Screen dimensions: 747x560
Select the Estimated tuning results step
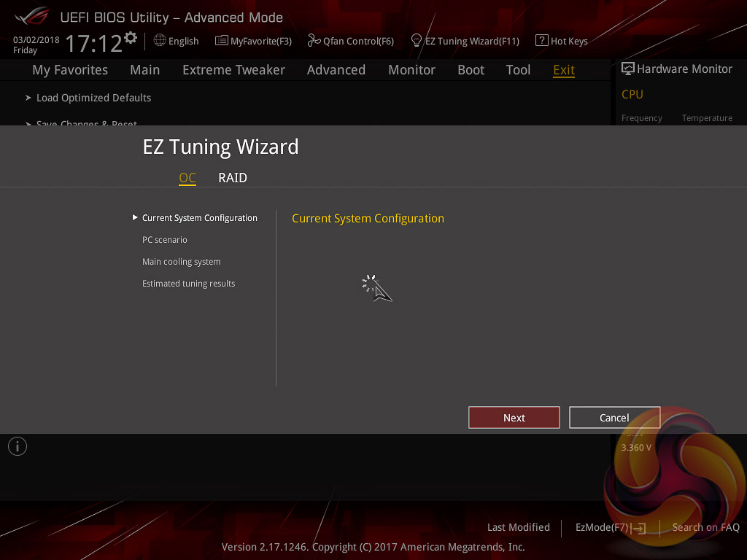click(189, 284)
